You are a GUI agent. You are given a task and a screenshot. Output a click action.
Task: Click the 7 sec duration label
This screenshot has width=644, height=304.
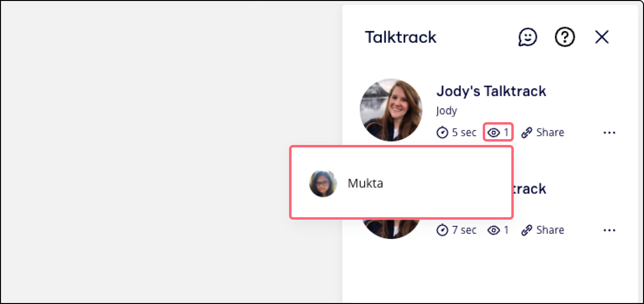(x=464, y=230)
